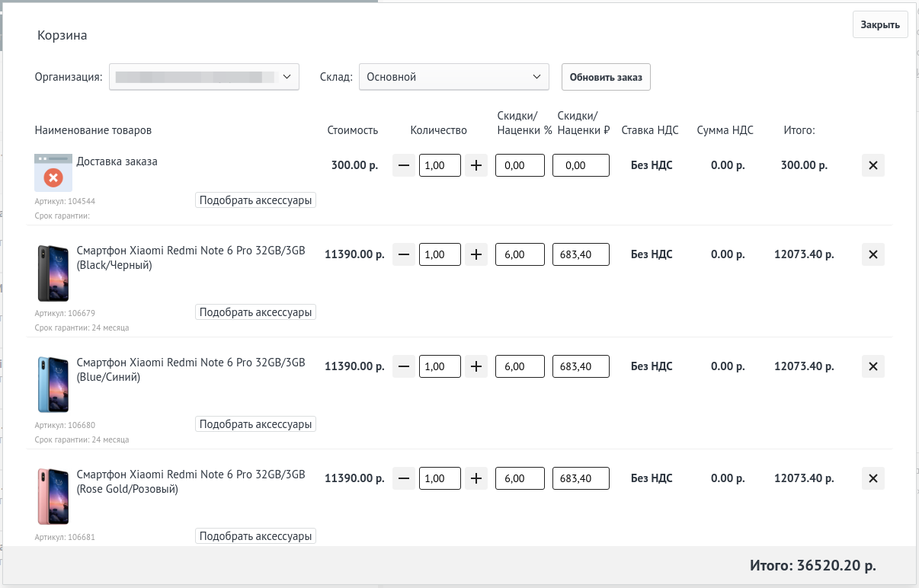Click the Обновить заказ button
The image size is (919, 588).
coord(606,77)
